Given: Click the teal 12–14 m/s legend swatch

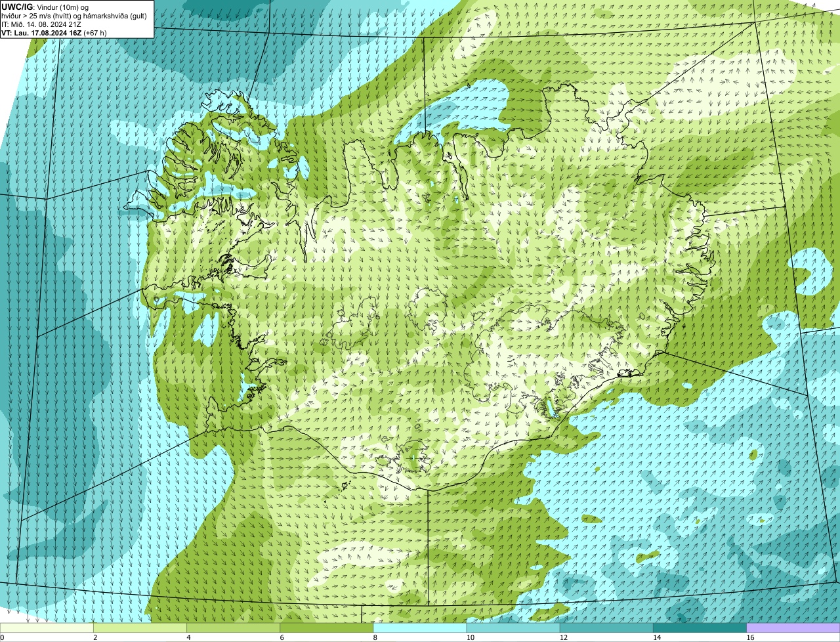Looking at the screenshot, I should tap(606, 628).
